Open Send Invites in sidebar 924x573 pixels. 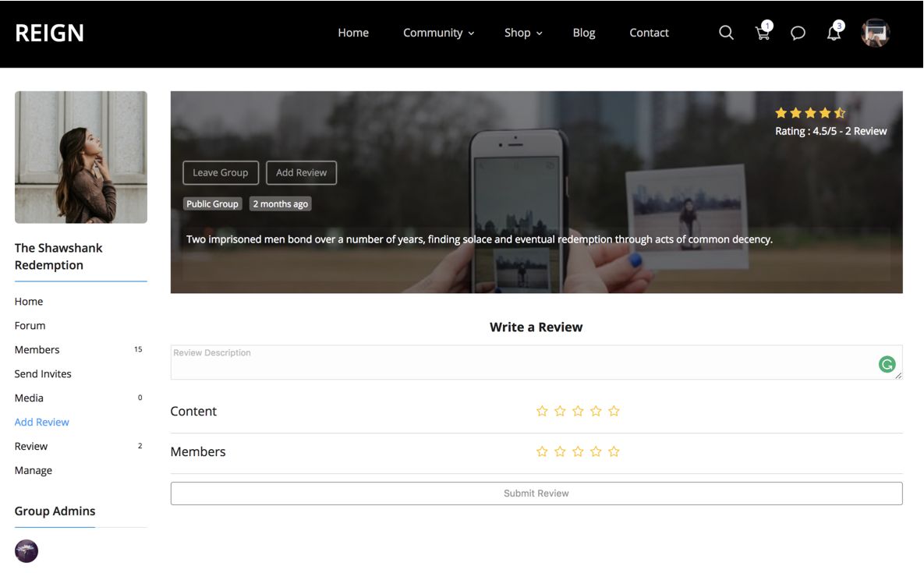43,374
